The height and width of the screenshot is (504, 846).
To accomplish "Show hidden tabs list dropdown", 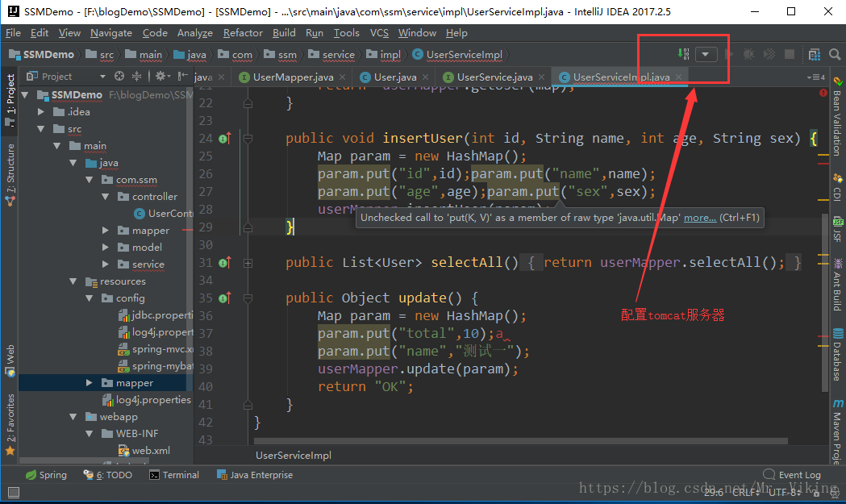I will (x=816, y=77).
